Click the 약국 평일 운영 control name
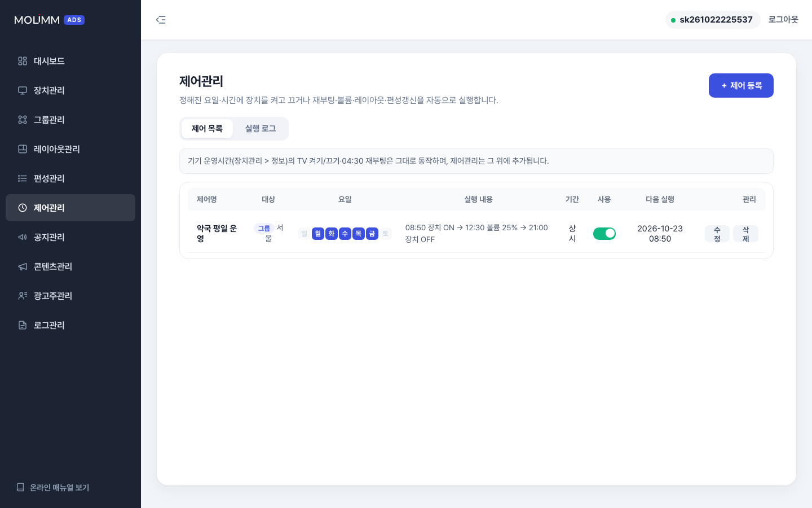The height and width of the screenshot is (508, 812). coord(217,234)
